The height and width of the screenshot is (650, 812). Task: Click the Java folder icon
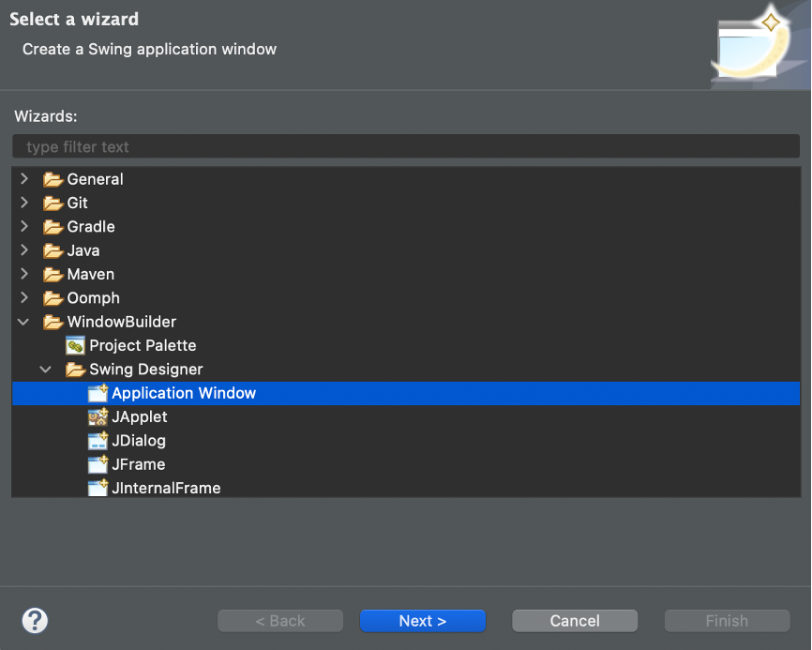(53, 250)
